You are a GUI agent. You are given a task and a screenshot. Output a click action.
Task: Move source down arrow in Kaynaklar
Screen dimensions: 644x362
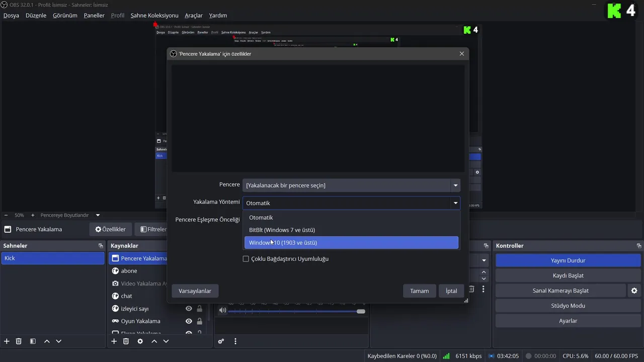[x=166, y=341]
